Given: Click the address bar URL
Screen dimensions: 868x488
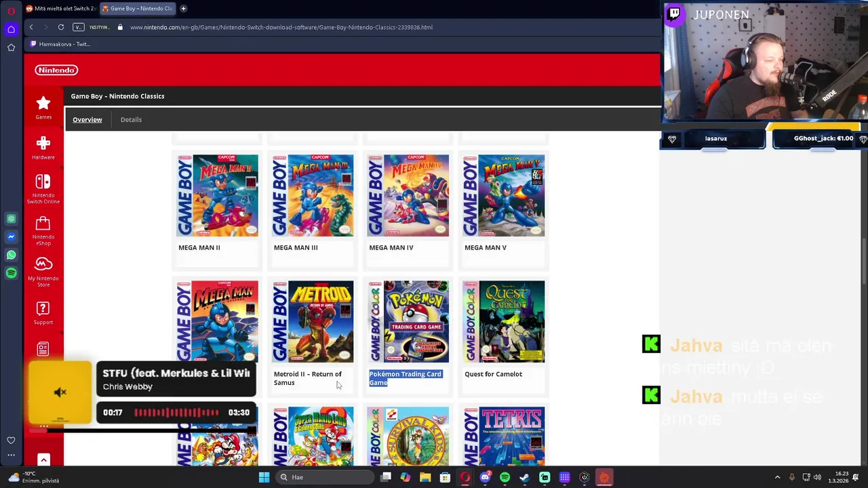Looking at the screenshot, I should tap(281, 27).
